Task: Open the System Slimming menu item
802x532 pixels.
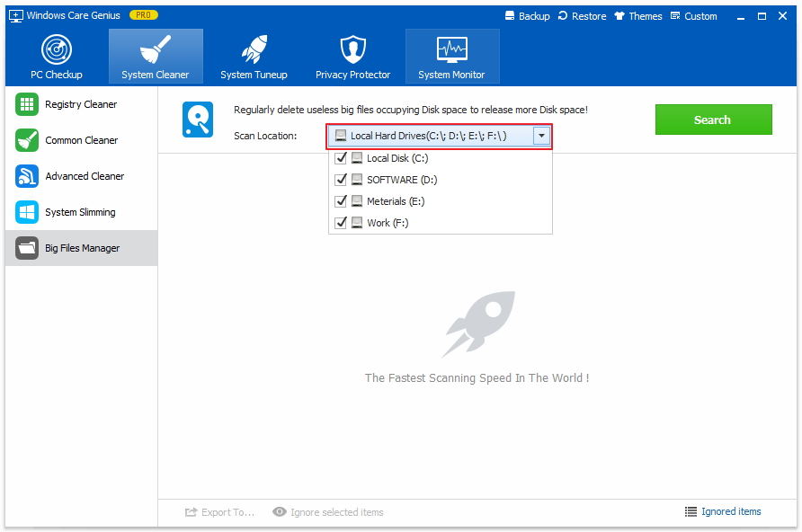Action: [81, 212]
